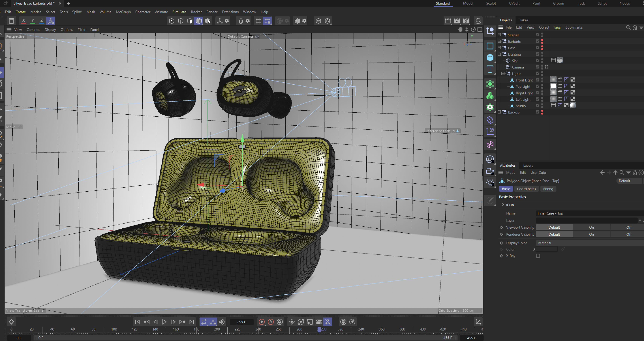Expand the Earbuds object hierarchy
This screenshot has height=341, width=644.
[499, 41]
